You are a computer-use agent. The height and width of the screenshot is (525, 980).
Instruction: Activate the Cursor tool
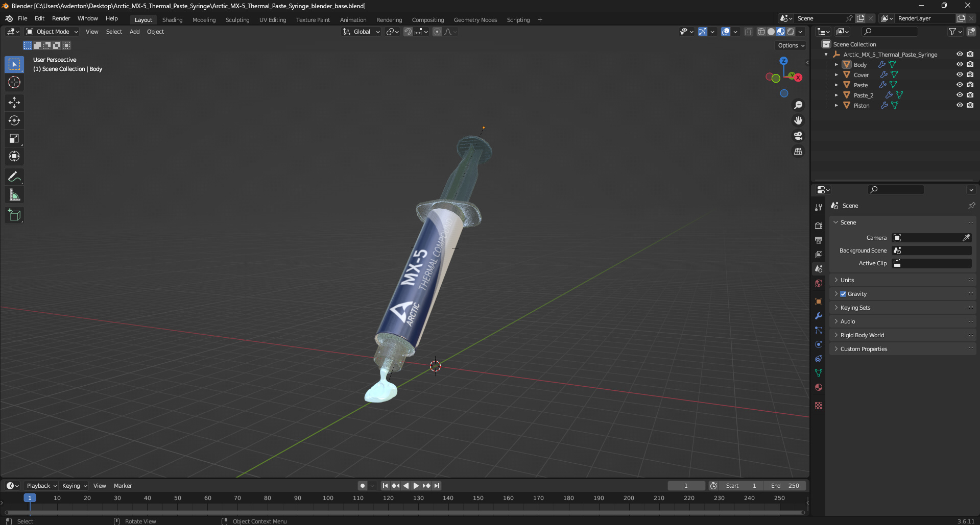pos(14,82)
